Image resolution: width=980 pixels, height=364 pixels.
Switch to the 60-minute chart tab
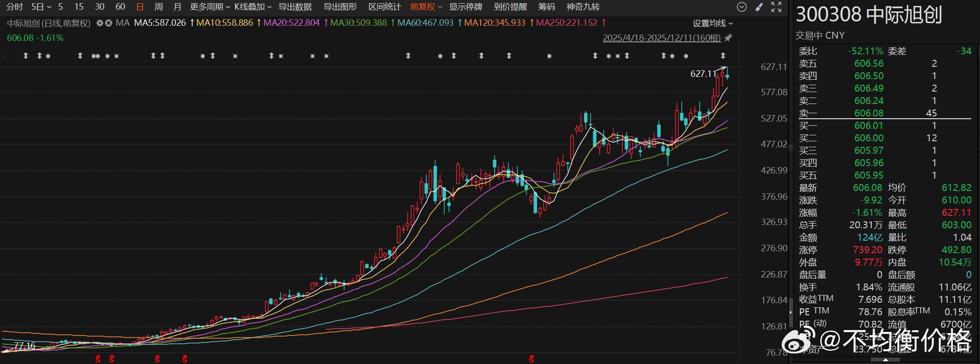[120, 7]
